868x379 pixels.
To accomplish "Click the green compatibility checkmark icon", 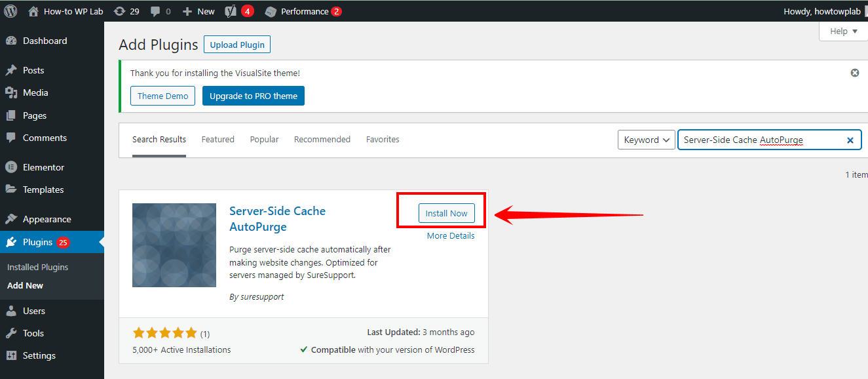I will click(304, 349).
